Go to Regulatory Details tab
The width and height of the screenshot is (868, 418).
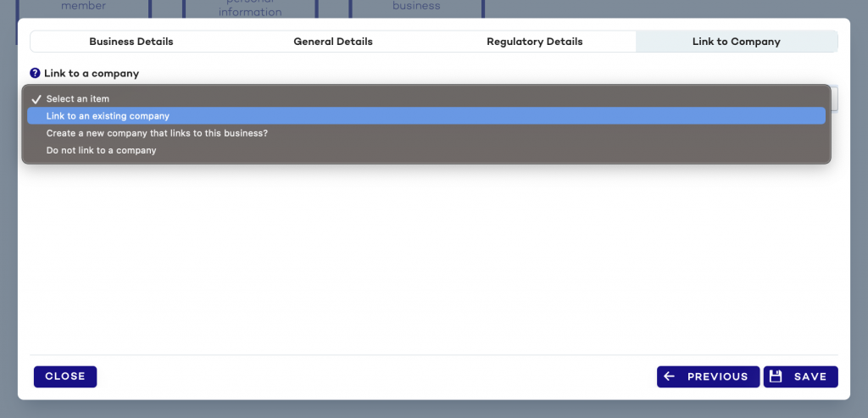[x=534, y=42]
